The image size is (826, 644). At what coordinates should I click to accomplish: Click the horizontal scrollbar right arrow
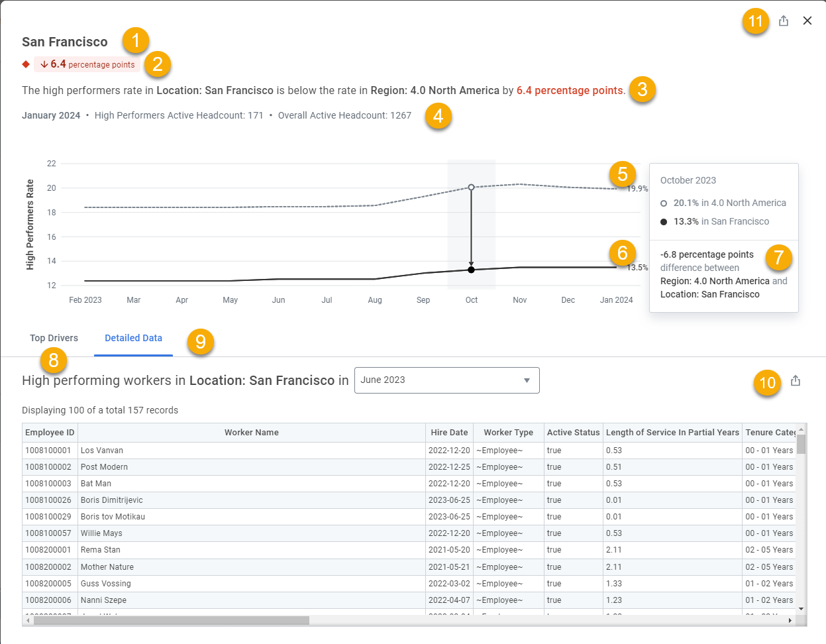(x=790, y=621)
